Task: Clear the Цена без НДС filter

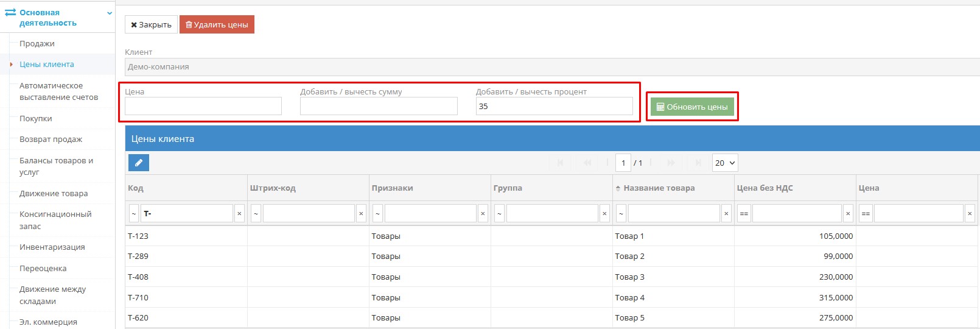Action: point(848,214)
